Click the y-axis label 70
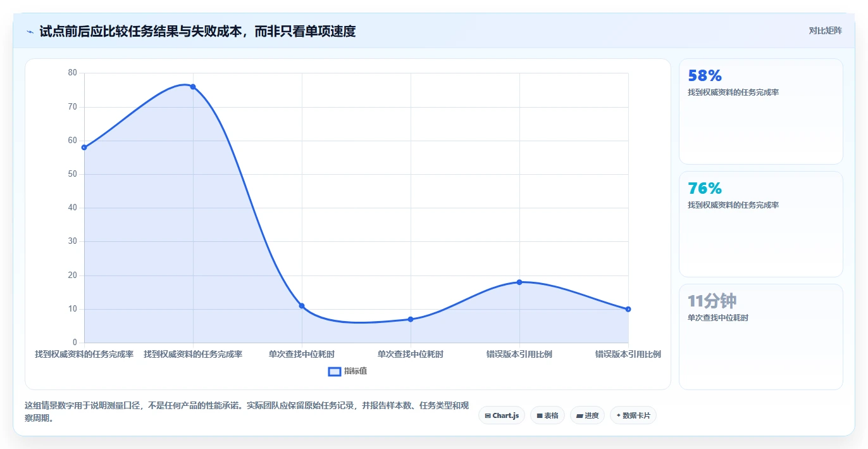Image resolution: width=868 pixels, height=449 pixels. [72, 106]
